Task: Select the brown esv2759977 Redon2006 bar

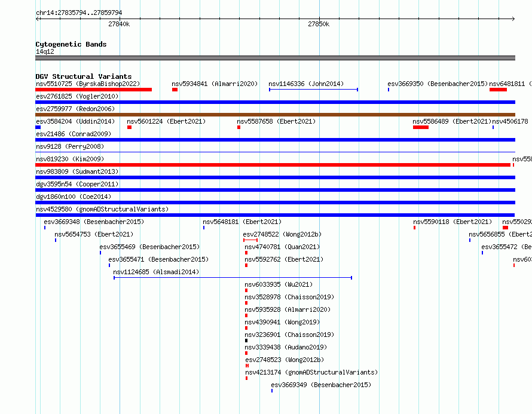Action: [275, 115]
